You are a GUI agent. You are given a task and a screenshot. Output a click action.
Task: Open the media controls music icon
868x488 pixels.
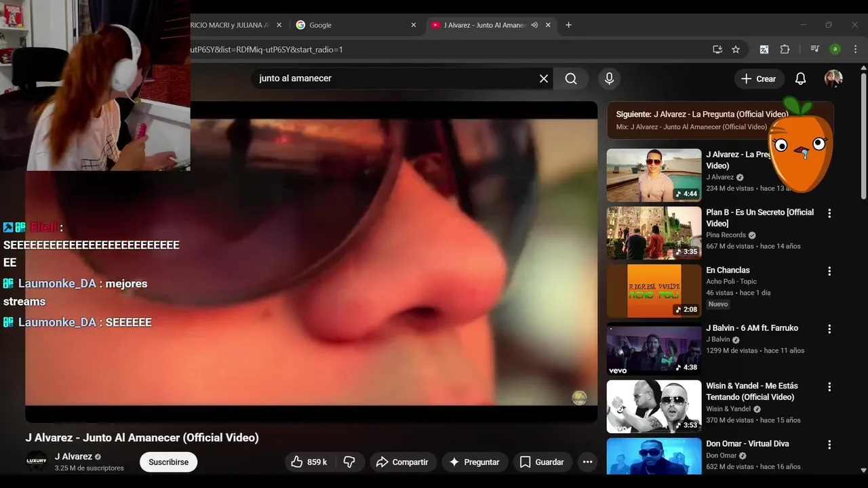pos(814,49)
